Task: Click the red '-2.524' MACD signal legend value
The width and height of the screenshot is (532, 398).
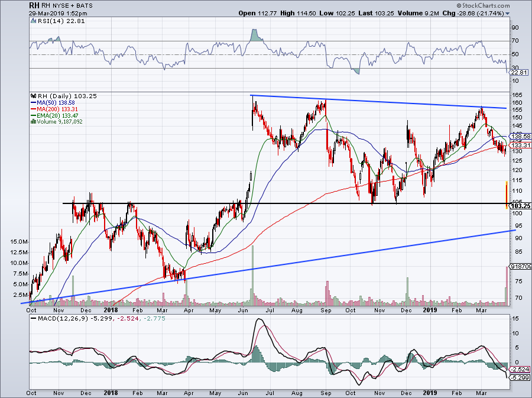Action: pyautogui.click(x=128, y=319)
